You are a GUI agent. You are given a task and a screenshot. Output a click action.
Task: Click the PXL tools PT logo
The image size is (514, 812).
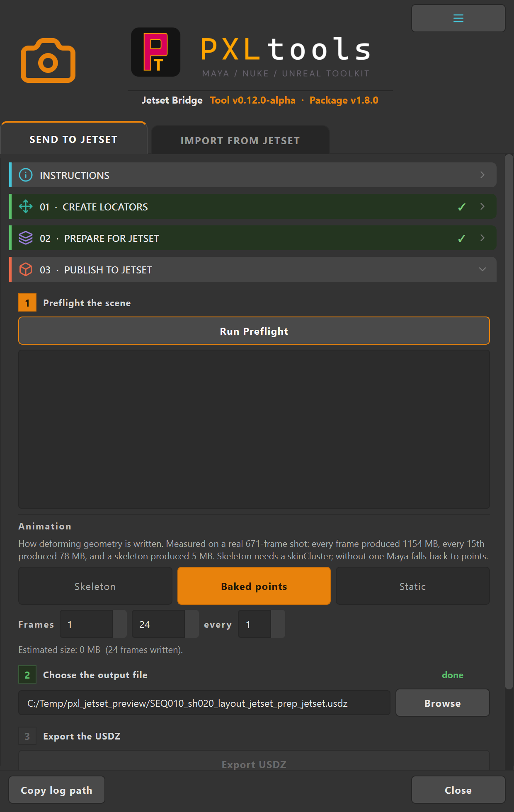(x=155, y=52)
